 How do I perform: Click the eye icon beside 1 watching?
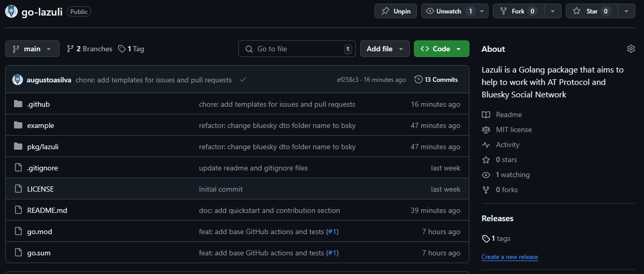pyautogui.click(x=485, y=175)
